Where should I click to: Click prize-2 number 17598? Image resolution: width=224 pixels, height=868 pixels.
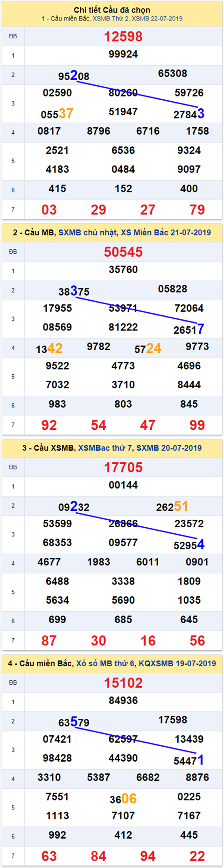coord(173,720)
